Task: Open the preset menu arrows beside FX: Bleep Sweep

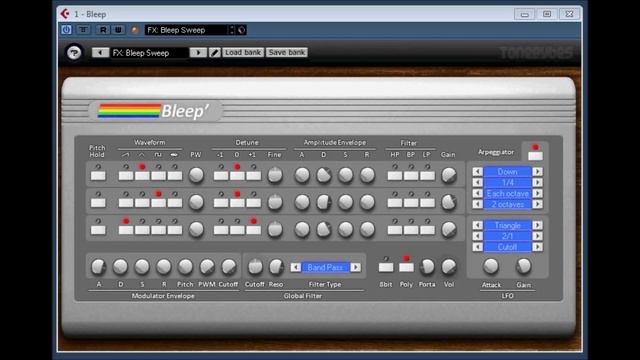Action: coord(232,30)
